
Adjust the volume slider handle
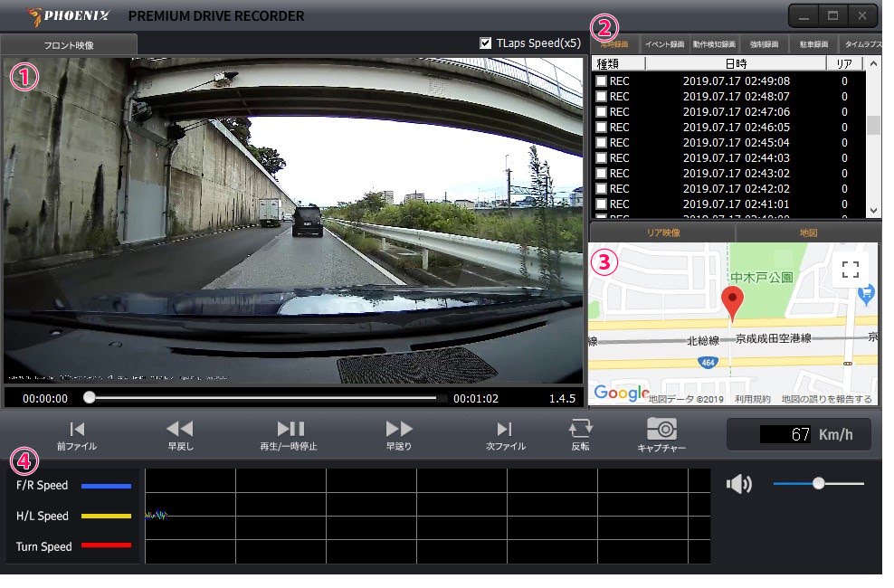coord(818,484)
